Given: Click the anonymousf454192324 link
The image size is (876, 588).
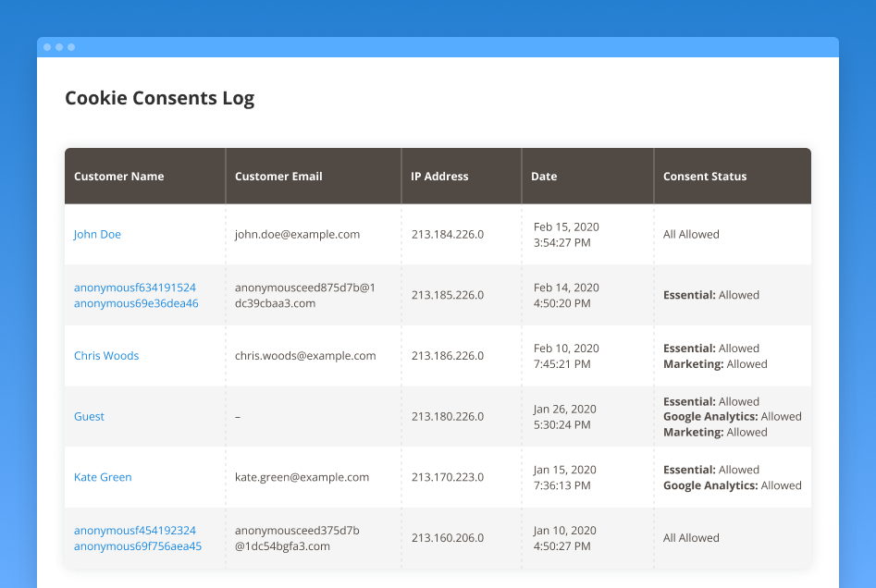Looking at the screenshot, I should click(x=134, y=530).
